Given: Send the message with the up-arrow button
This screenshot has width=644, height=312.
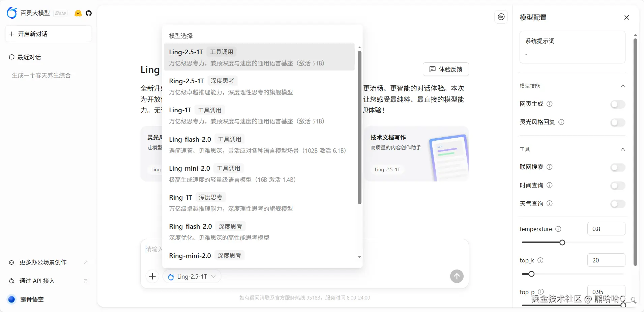Looking at the screenshot, I should [457, 277].
